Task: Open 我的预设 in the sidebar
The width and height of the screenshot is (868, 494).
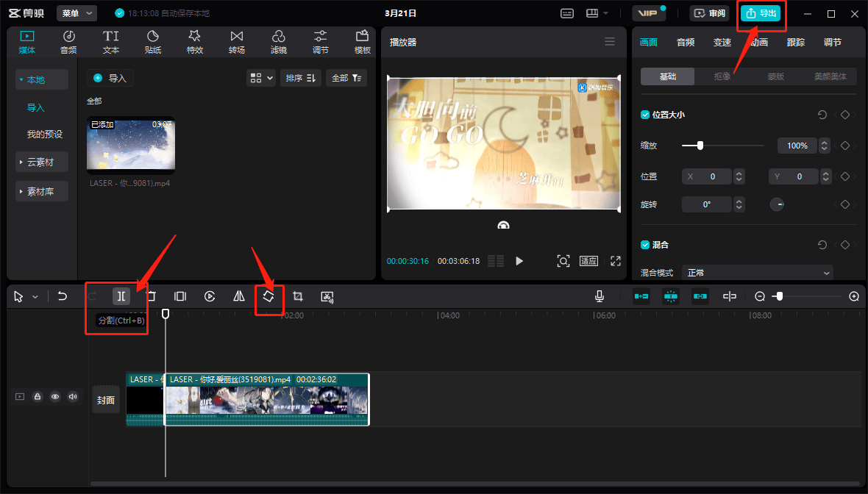Action: [x=45, y=135]
